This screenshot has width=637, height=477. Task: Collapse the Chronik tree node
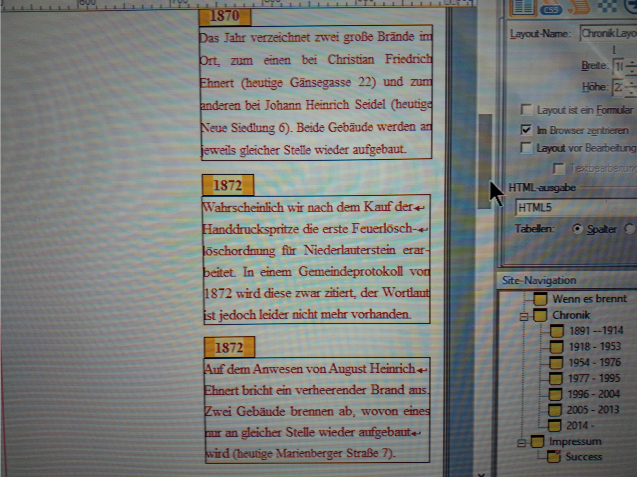tap(524, 316)
